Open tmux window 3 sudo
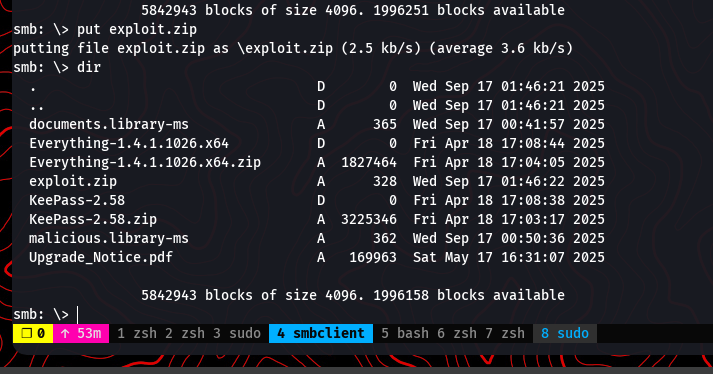The width and height of the screenshot is (713, 374). [236, 334]
